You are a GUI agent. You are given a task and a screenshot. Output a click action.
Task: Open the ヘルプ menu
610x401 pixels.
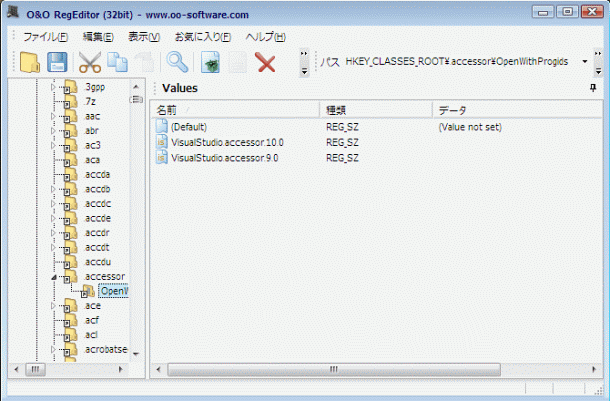click(265, 37)
